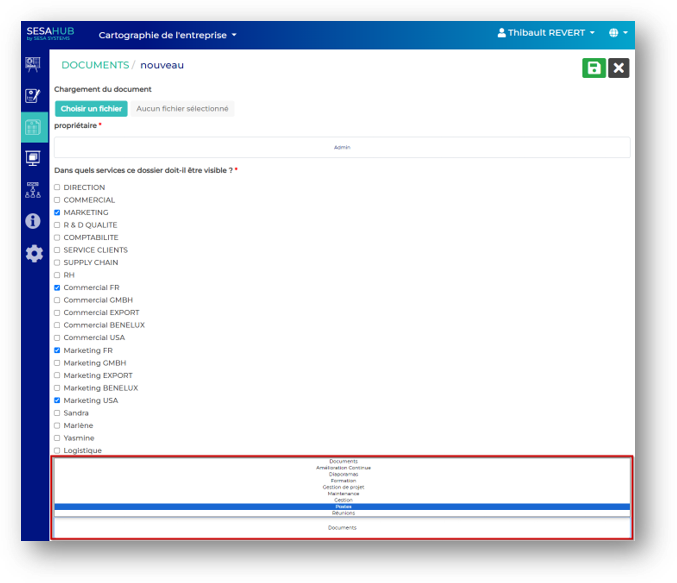The width and height of the screenshot is (677, 583).
Task: Select Formation from the category list
Action: (x=343, y=481)
